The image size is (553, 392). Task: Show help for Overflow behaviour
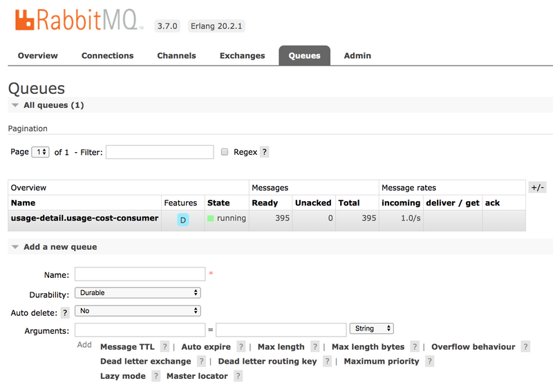pyautogui.click(x=525, y=347)
